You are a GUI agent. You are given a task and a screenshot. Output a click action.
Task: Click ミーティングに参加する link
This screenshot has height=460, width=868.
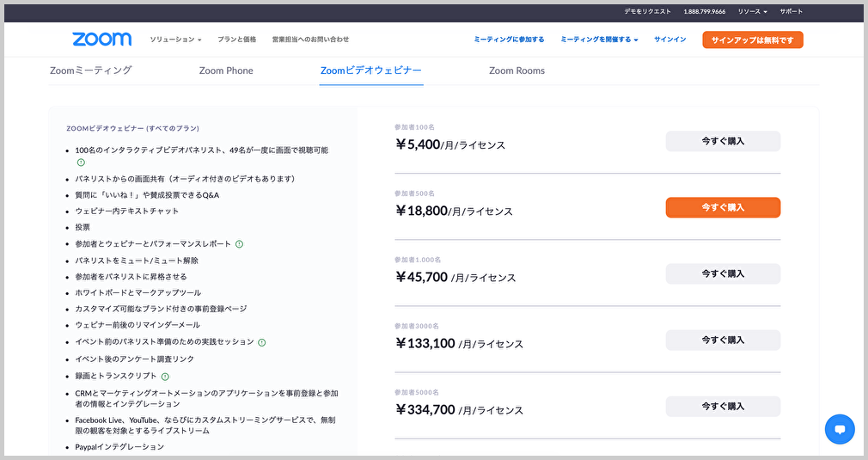[509, 40]
